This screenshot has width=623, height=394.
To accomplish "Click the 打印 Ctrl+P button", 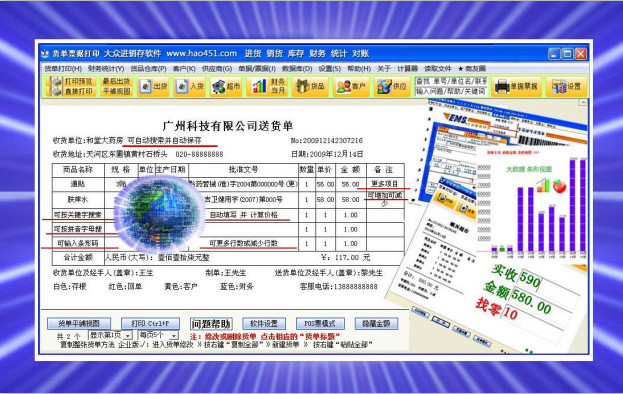I will (x=150, y=324).
